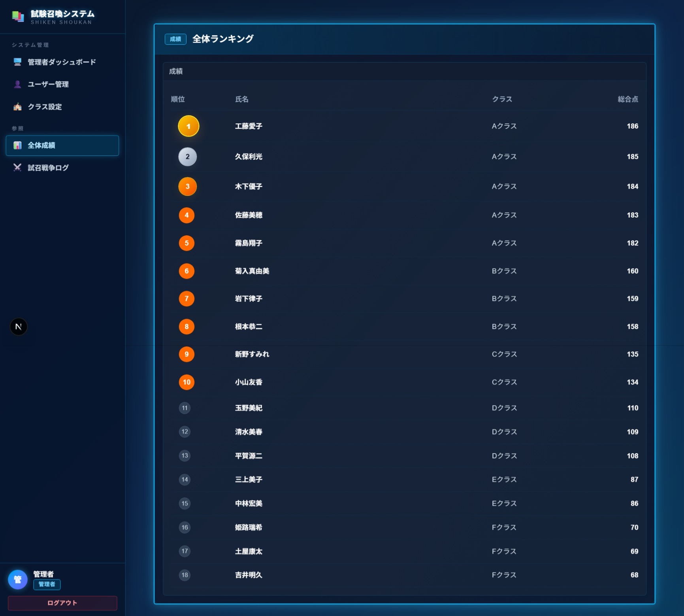684x616 pixels.
Task: Click the orange rank 9 badge
Action: coord(187,354)
